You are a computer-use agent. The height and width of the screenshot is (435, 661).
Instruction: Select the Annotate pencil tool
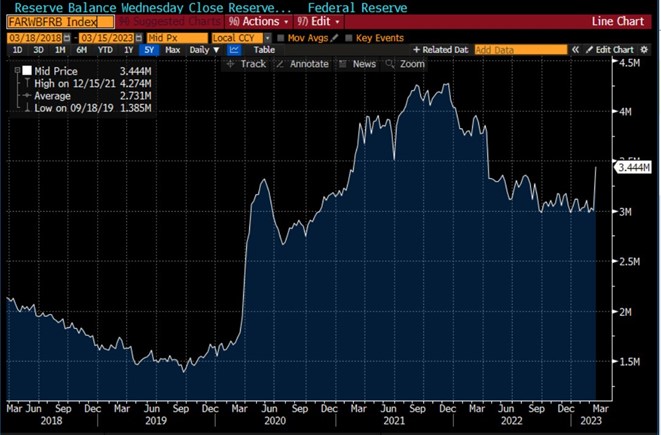tap(301, 63)
